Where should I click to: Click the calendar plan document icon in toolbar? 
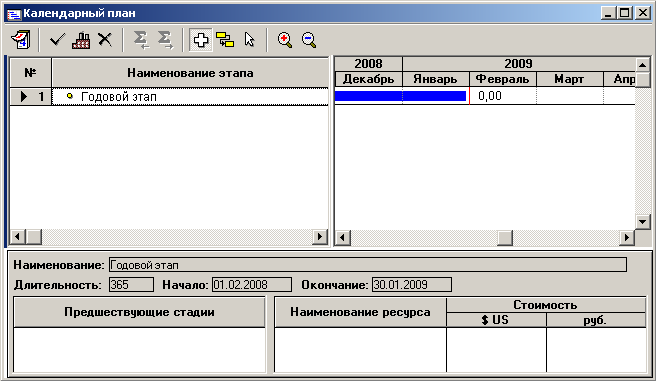[x=20, y=40]
